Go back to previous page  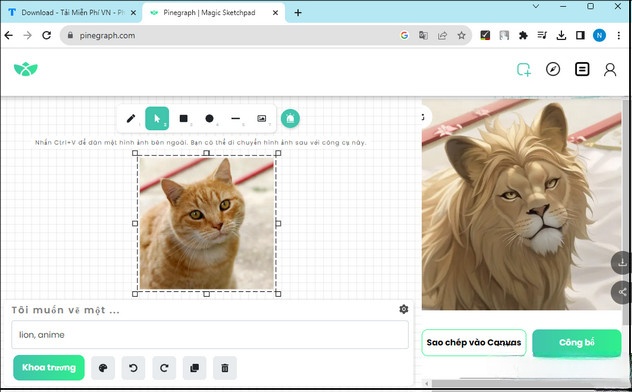click(8, 35)
